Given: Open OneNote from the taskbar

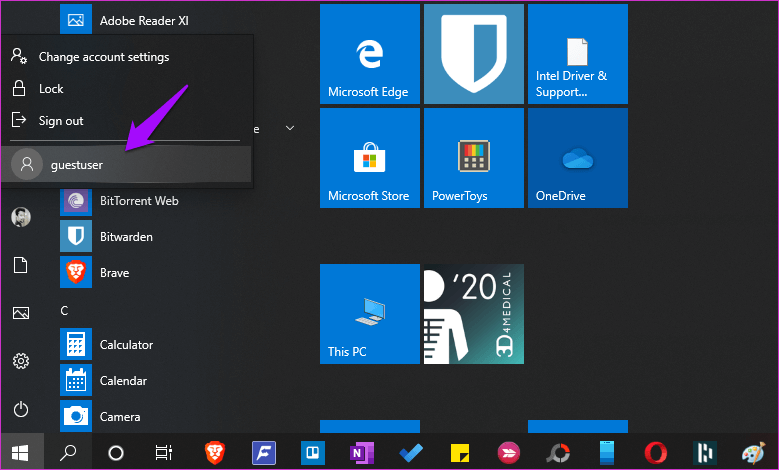Looking at the screenshot, I should [x=362, y=453].
